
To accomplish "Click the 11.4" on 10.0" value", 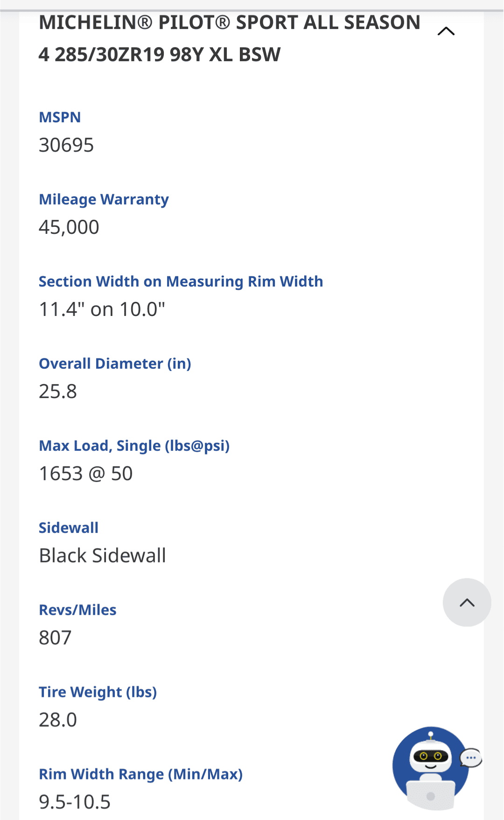I will 102,309.
